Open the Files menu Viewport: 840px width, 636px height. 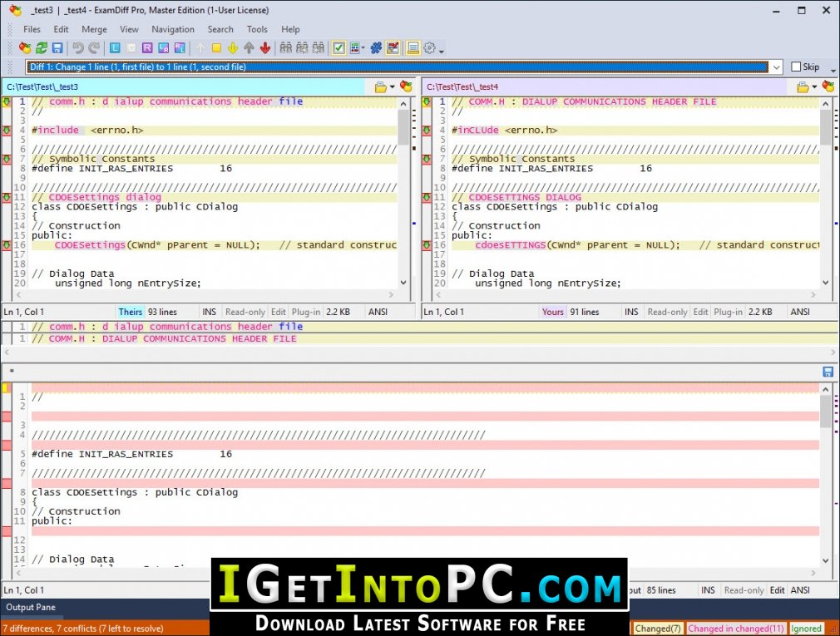click(32, 29)
